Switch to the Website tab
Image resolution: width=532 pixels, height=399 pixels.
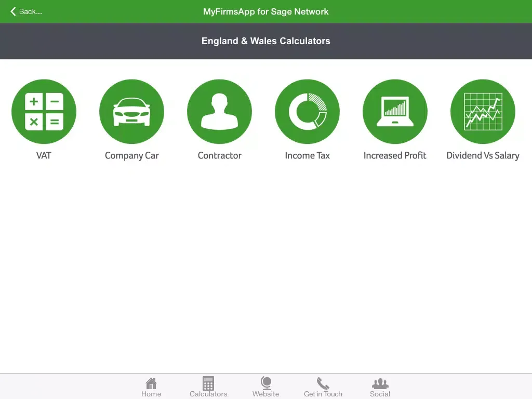pyautogui.click(x=265, y=387)
